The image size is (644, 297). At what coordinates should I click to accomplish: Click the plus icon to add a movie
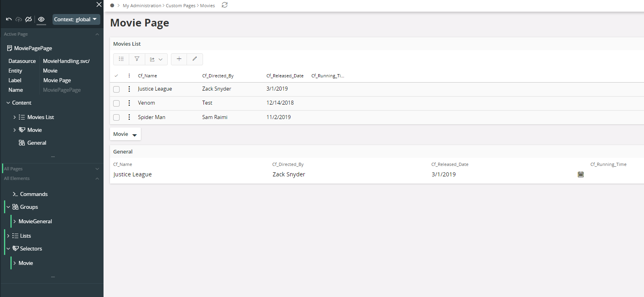(179, 59)
